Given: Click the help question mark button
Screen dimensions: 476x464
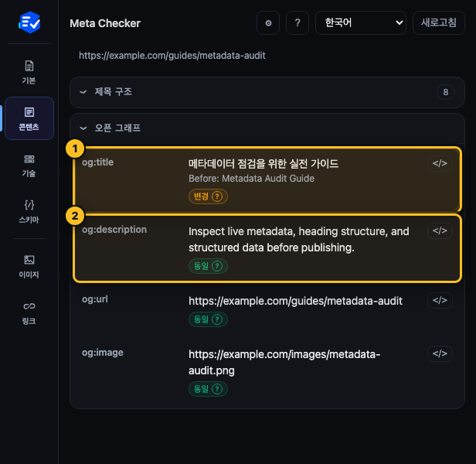Looking at the screenshot, I should 297,22.
